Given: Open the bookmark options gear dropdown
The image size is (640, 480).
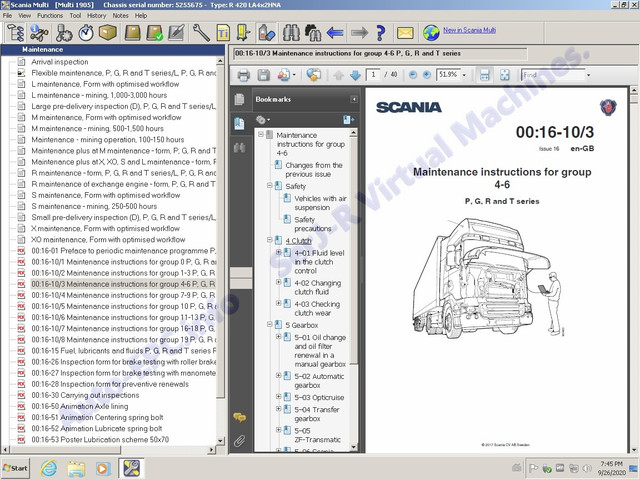Looking at the screenshot, I should (x=262, y=120).
